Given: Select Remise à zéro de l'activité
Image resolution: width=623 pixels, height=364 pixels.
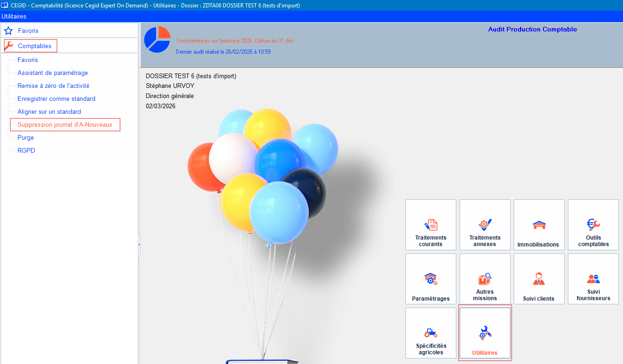Looking at the screenshot, I should point(53,86).
